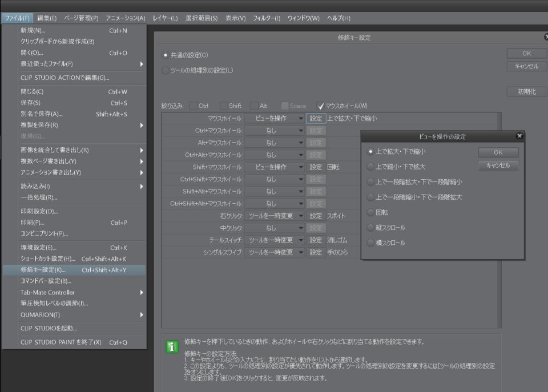The image size is (548, 392).
Task: Open the 編集(E) menu
Action: tap(47, 18)
